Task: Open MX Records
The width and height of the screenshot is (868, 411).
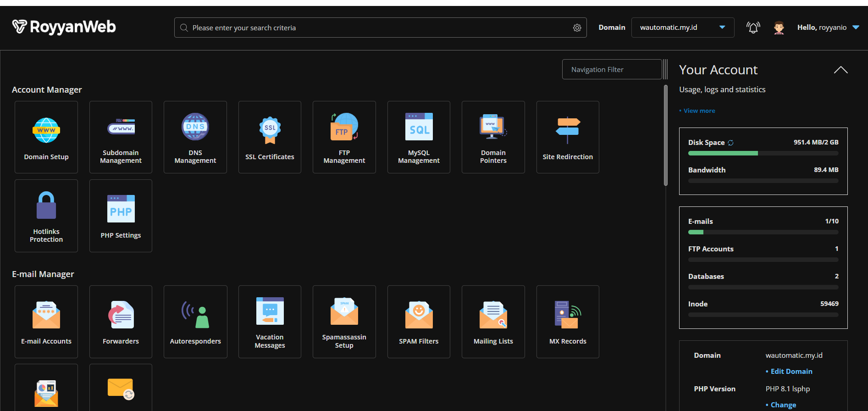Action: click(x=568, y=322)
